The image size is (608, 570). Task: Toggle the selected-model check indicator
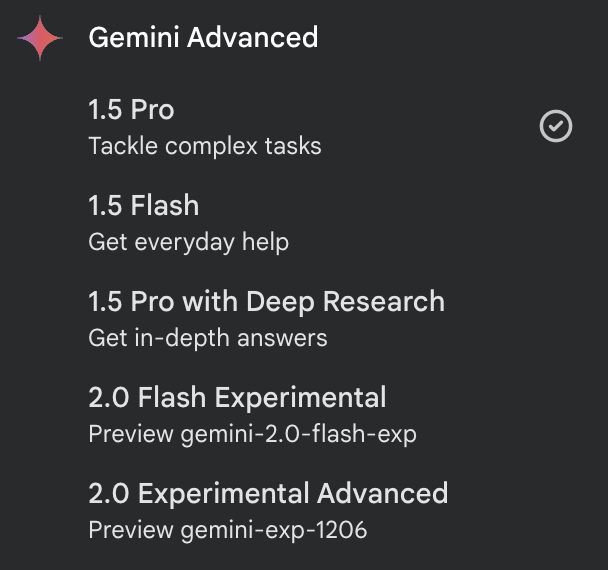pyautogui.click(x=556, y=126)
